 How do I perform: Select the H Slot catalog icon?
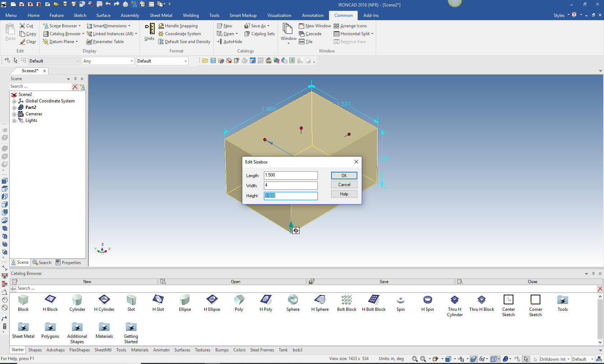coord(158,300)
